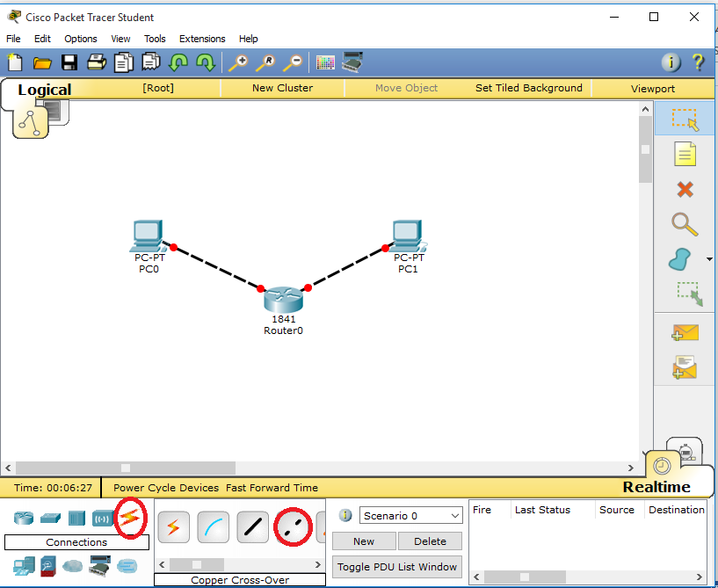The height and width of the screenshot is (588, 718).
Task: Choose the Place Note tool
Action: (x=685, y=154)
